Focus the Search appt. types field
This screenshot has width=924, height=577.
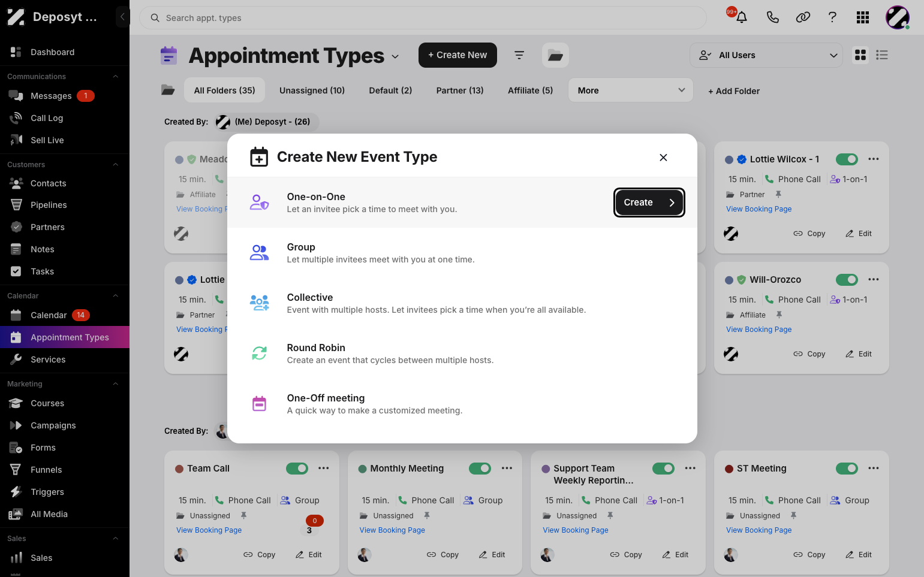423,18
